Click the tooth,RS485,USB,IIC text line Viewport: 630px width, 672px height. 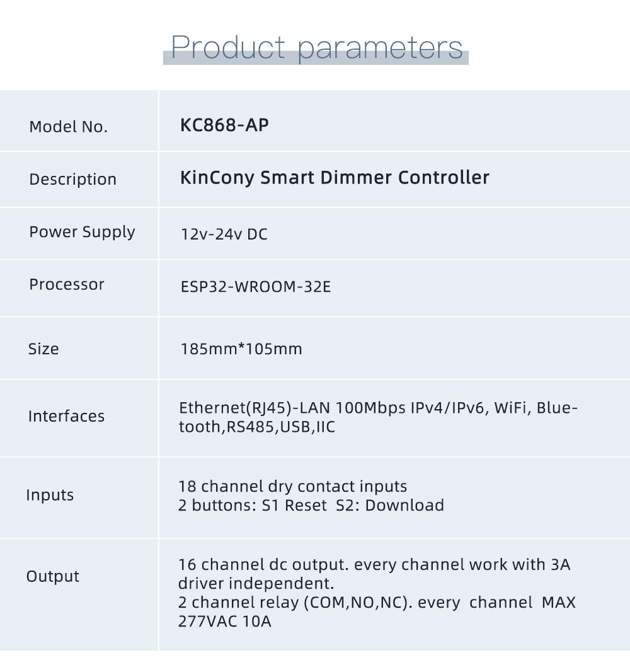pos(257,427)
